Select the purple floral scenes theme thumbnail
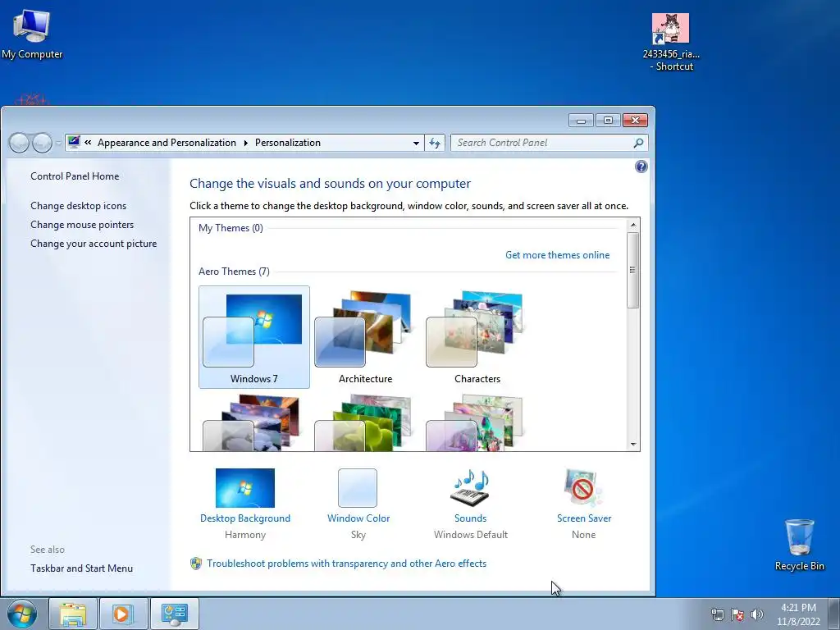 (477, 422)
